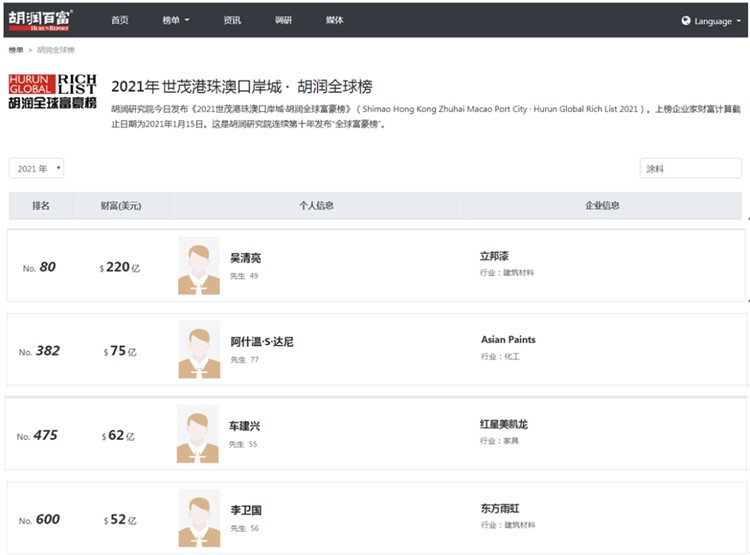
Task: Click wealth value $52亿
Action: pos(120,520)
